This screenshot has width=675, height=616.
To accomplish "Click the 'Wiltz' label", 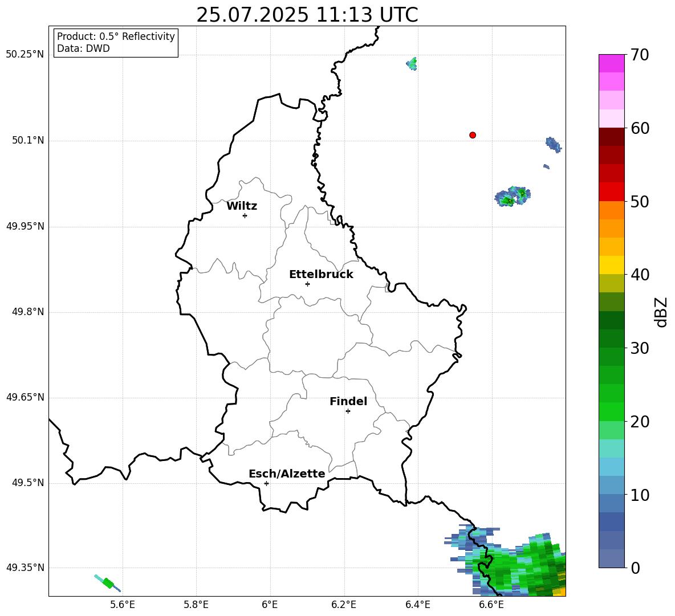I will point(242,206).
